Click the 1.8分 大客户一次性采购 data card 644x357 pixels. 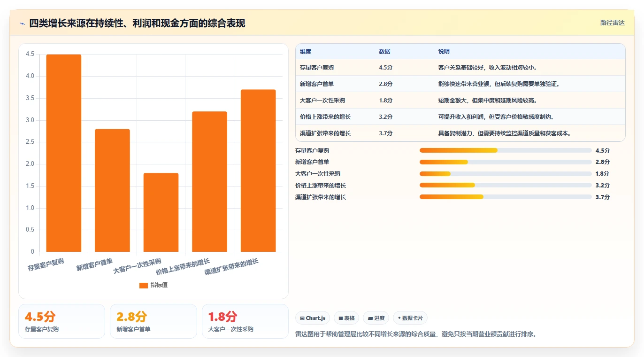point(245,321)
